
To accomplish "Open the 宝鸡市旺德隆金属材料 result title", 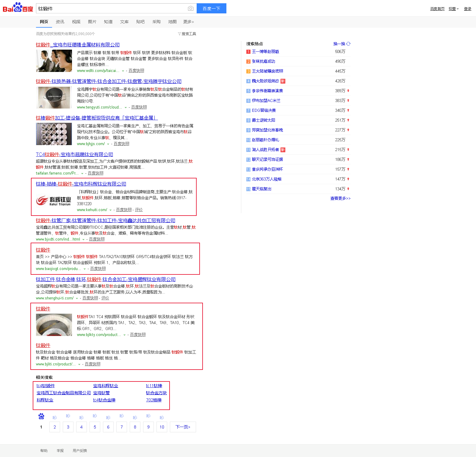I will tap(78, 45).
